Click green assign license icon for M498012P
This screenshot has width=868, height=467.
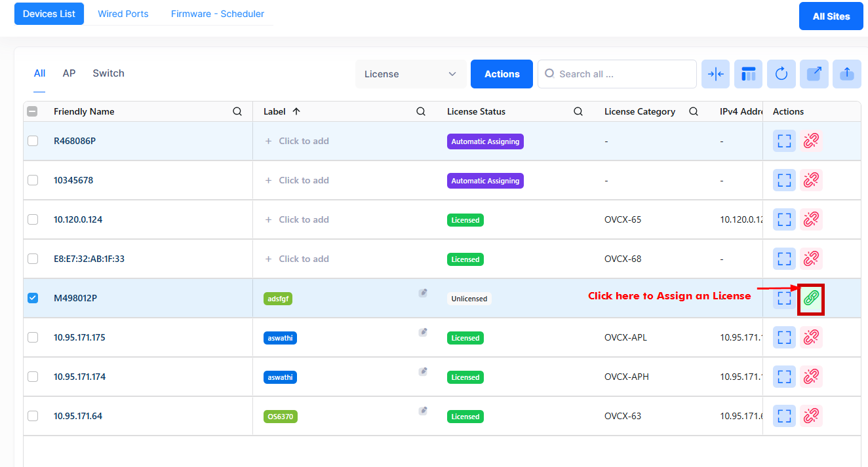812,299
